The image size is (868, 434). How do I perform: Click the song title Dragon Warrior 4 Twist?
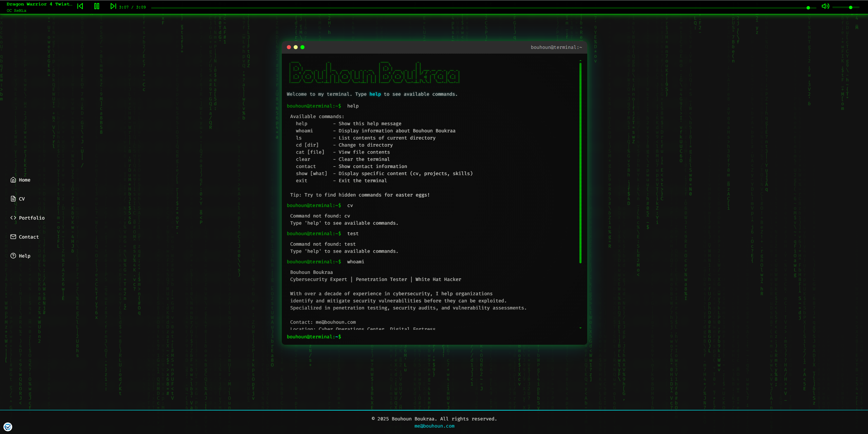tap(39, 4)
